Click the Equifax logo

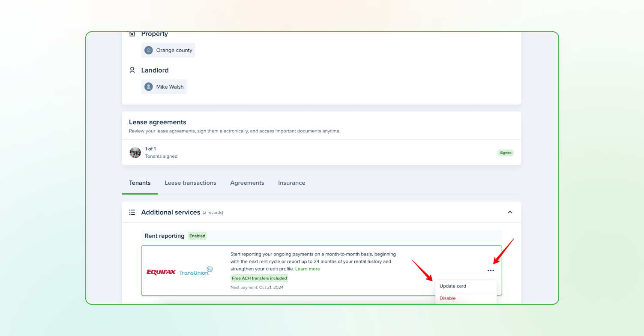(161, 272)
